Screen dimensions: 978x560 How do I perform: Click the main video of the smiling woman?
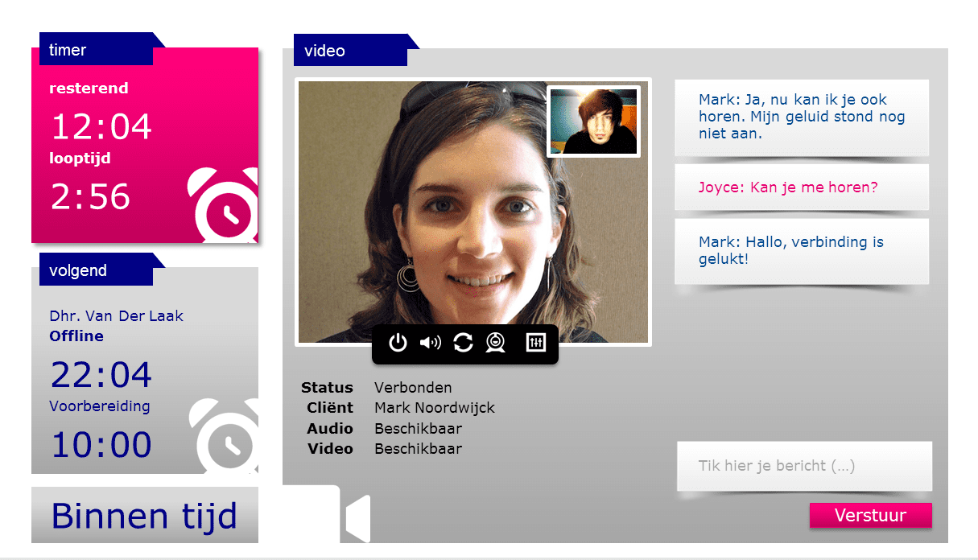(473, 212)
